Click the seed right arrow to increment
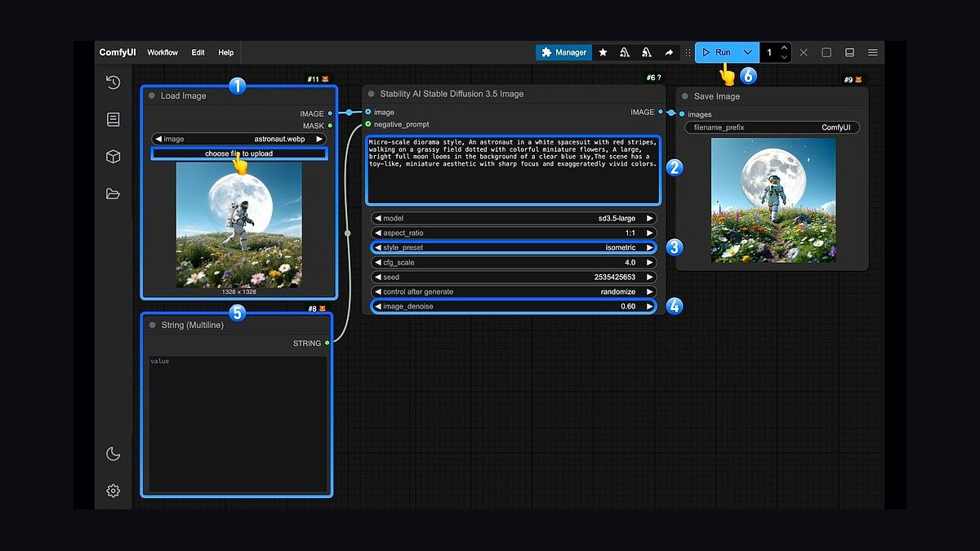980x551 pixels. point(650,278)
